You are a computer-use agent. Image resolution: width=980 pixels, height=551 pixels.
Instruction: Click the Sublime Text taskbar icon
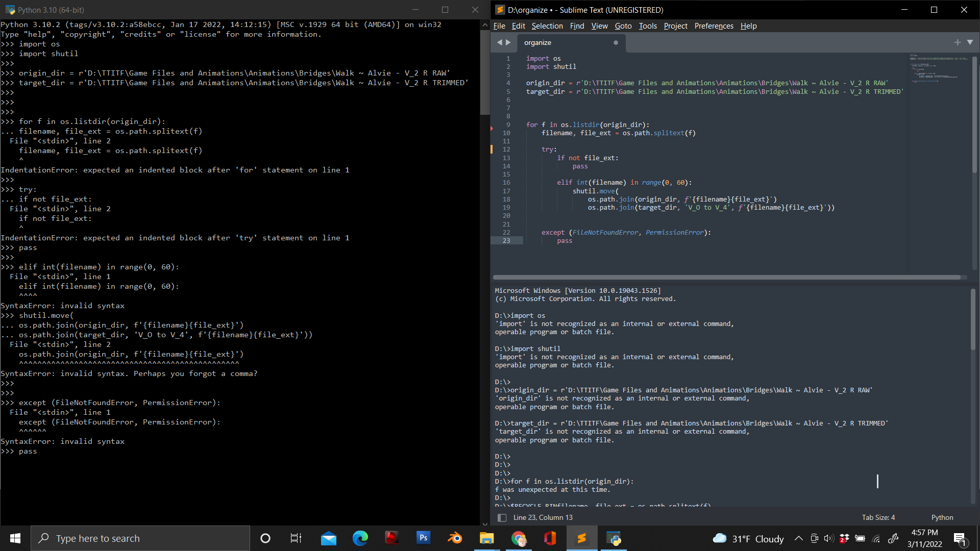pyautogui.click(x=581, y=538)
